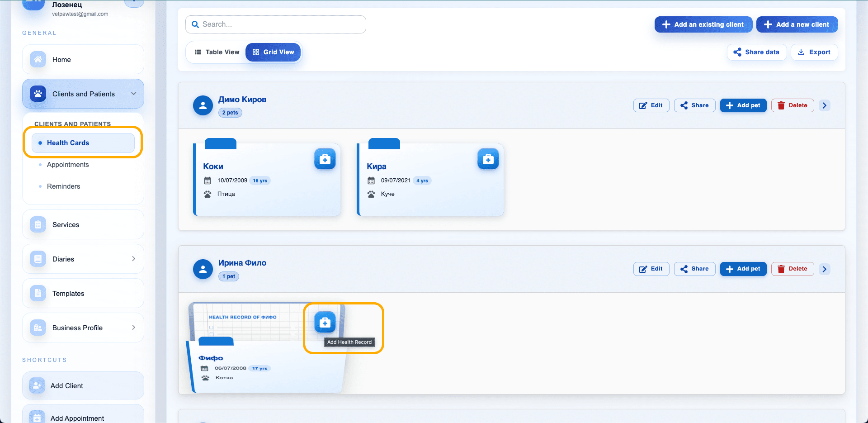This screenshot has width=868, height=423.
Task: Open Димо Киров client name link
Action: 242,100
